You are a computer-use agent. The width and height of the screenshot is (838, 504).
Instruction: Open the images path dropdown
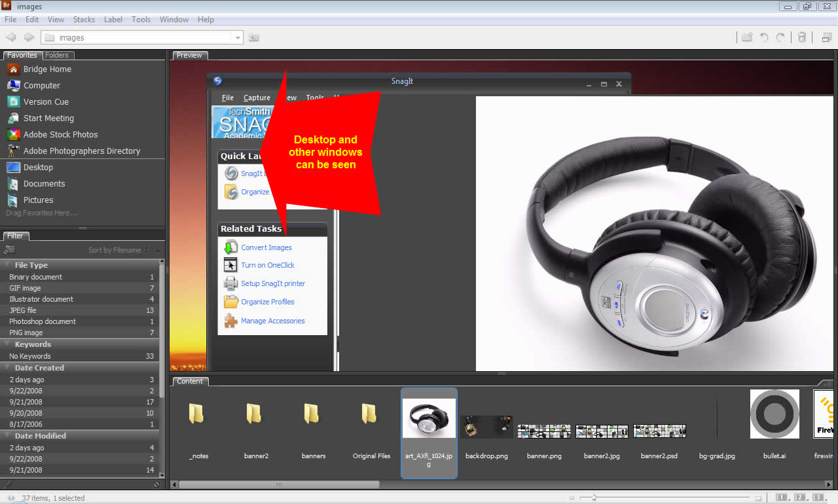click(x=238, y=38)
